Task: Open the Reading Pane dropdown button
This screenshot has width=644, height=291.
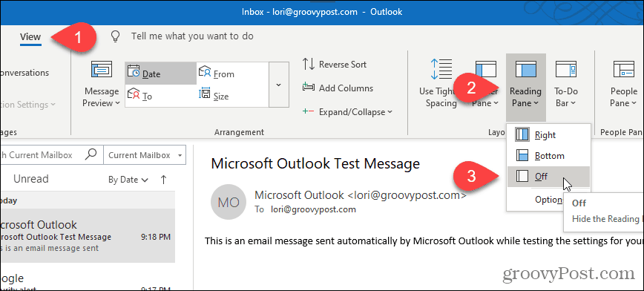Action: pyautogui.click(x=526, y=87)
